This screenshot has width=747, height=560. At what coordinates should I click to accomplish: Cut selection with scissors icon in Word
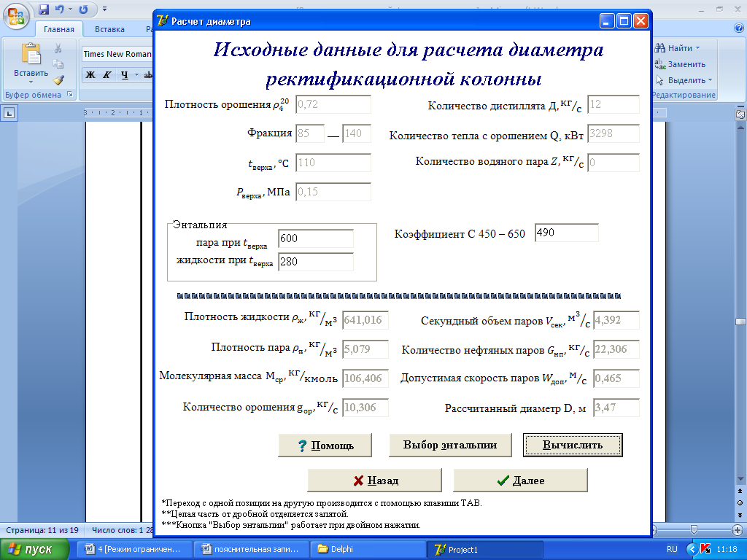pyautogui.click(x=58, y=48)
